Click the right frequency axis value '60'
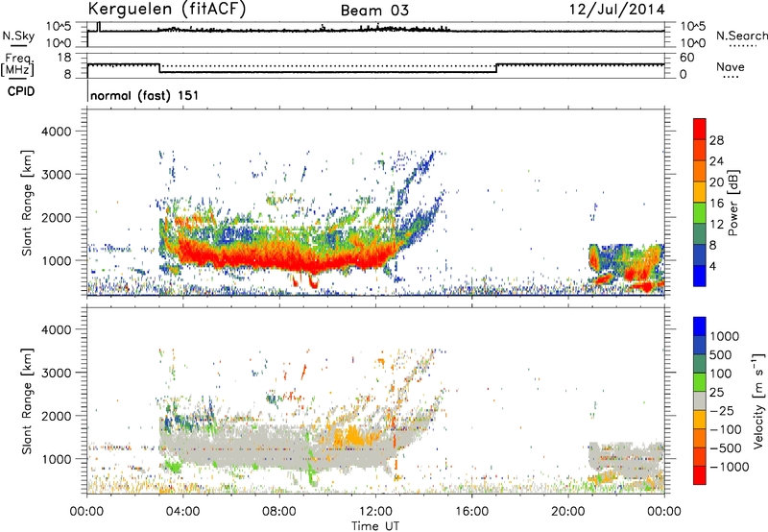 (x=686, y=58)
